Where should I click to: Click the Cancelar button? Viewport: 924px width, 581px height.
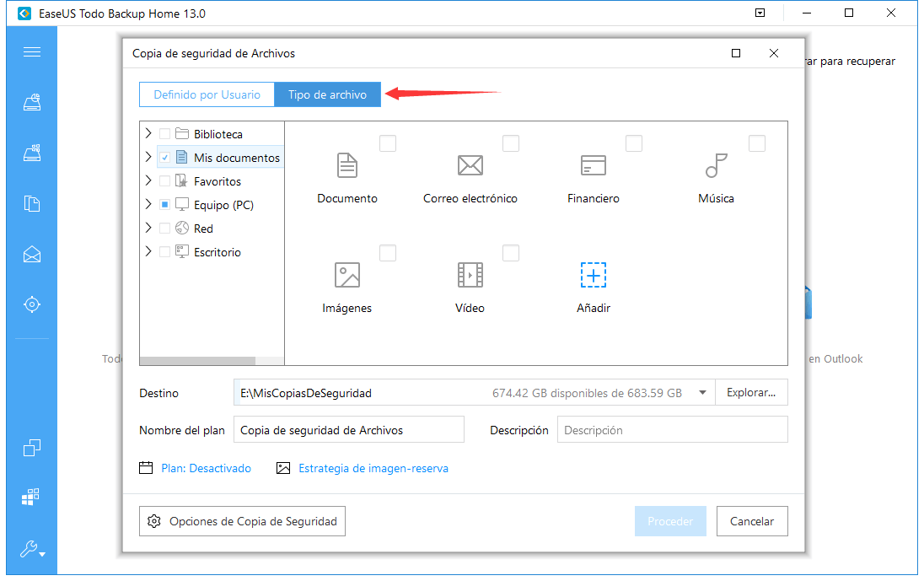[752, 521]
